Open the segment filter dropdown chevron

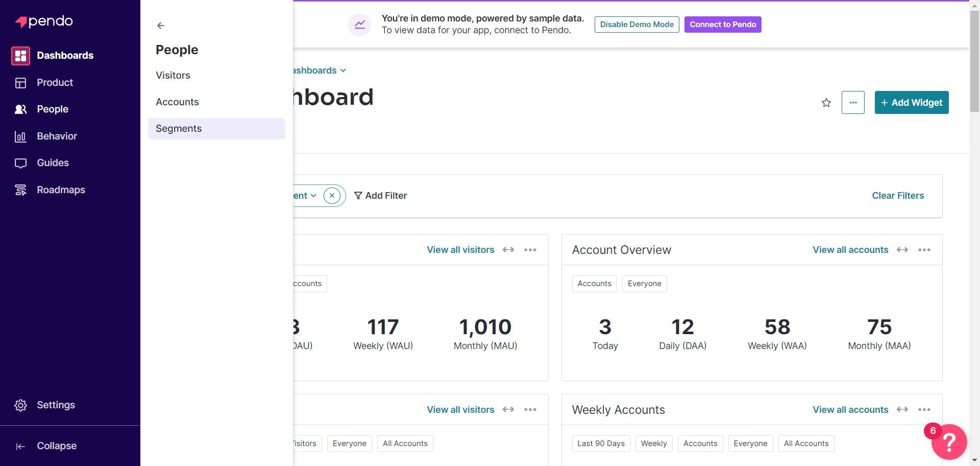pyautogui.click(x=313, y=196)
